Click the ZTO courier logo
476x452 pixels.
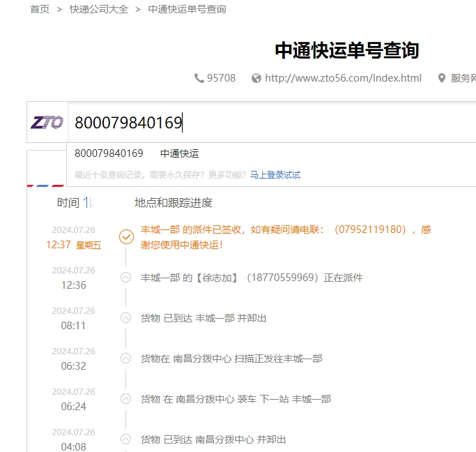pos(47,122)
